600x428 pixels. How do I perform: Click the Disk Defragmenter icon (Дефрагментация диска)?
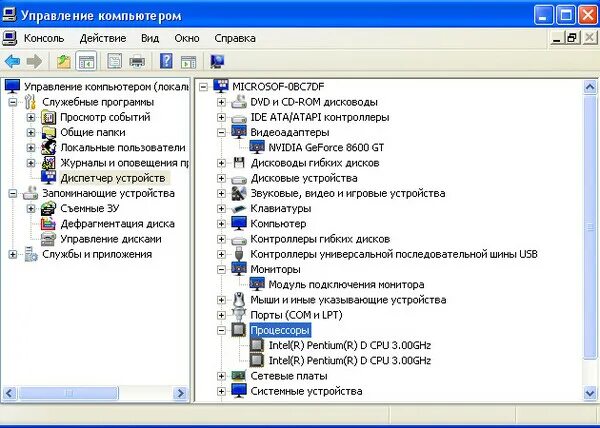click(x=49, y=224)
